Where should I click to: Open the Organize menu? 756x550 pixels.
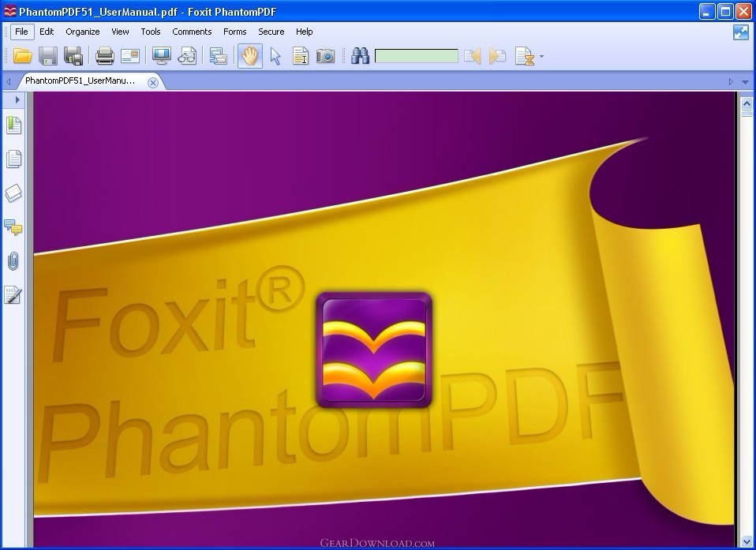click(x=82, y=32)
